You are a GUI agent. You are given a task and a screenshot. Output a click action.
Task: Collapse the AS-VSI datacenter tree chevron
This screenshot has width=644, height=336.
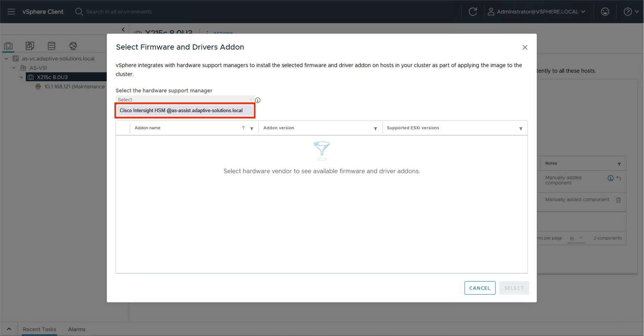[14, 68]
